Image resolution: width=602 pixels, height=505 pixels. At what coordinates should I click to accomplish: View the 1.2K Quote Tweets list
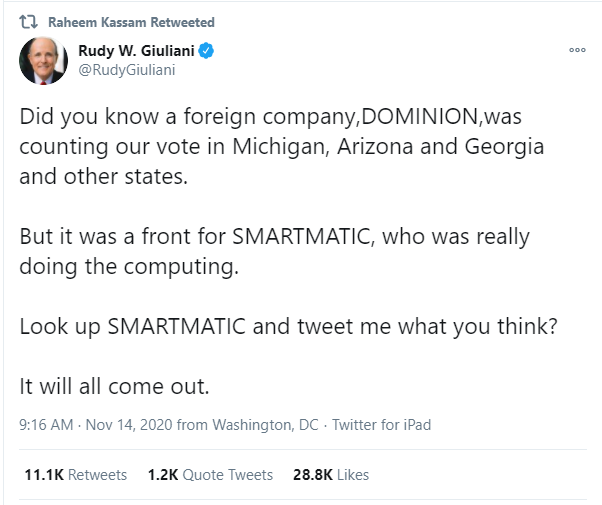tap(210, 475)
